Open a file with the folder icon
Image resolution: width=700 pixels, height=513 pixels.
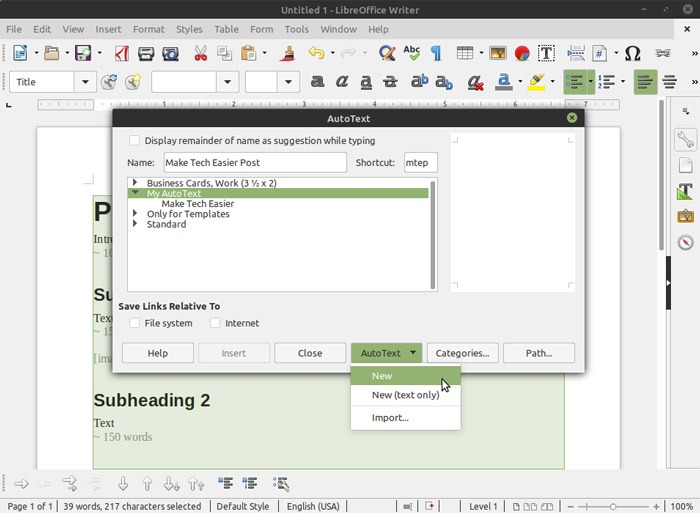coord(52,53)
